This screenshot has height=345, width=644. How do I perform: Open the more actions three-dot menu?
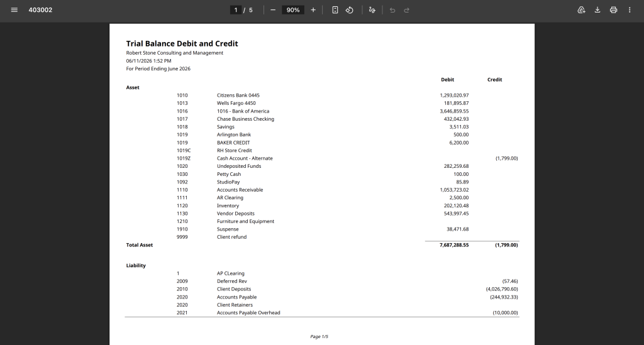[x=629, y=10]
